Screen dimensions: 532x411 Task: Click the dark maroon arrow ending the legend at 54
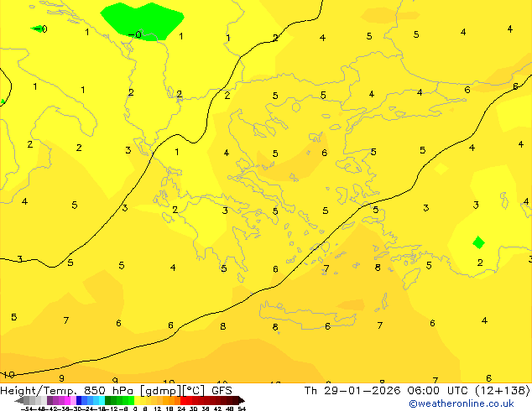point(242,400)
